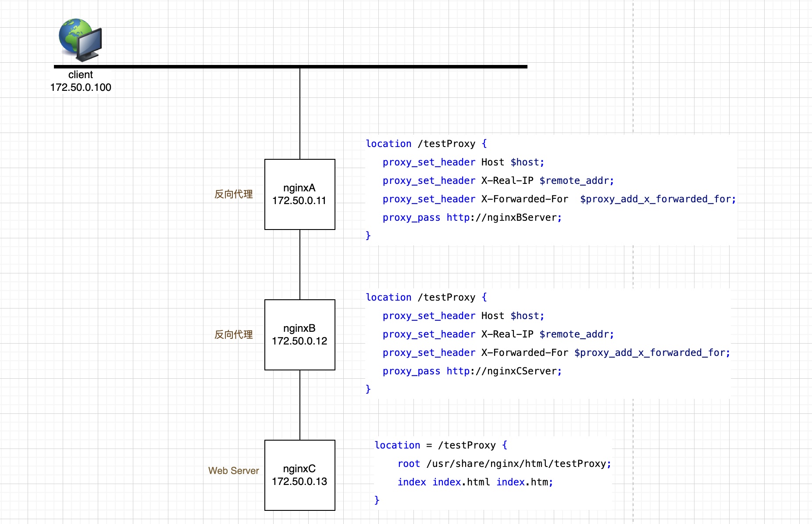Viewport: 812px width, 524px height.
Task: Click nginxA's X-Forwarded-For header line
Action: coord(559,199)
